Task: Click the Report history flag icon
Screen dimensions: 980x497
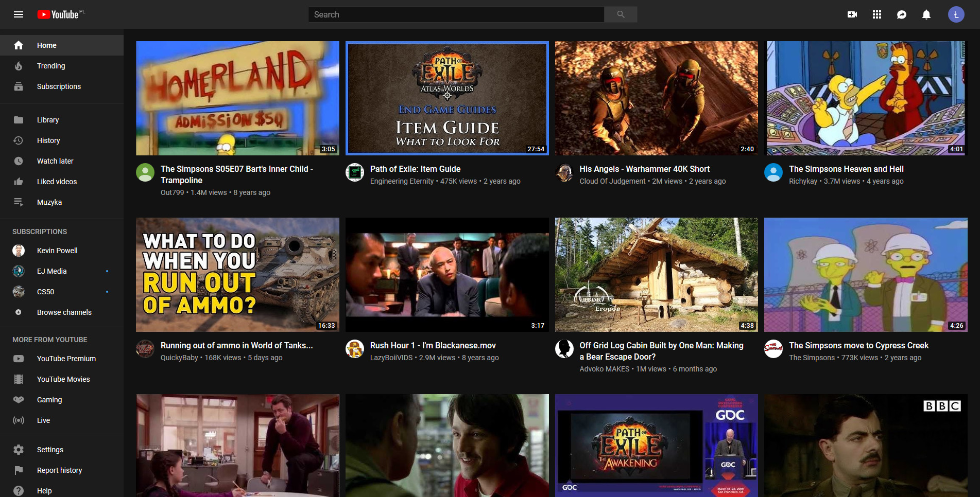Action: pos(19,470)
